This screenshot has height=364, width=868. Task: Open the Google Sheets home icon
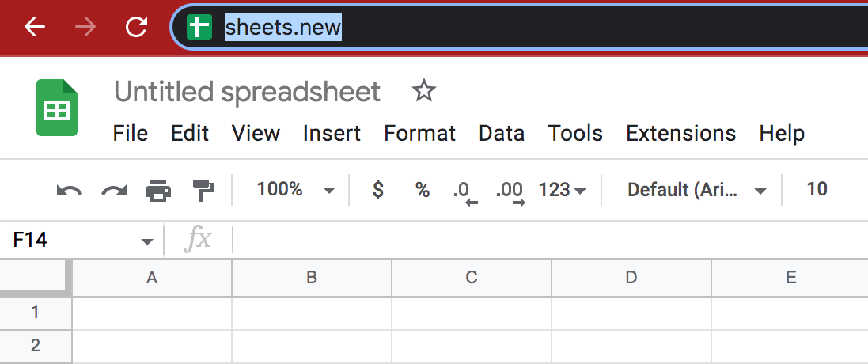(x=56, y=108)
